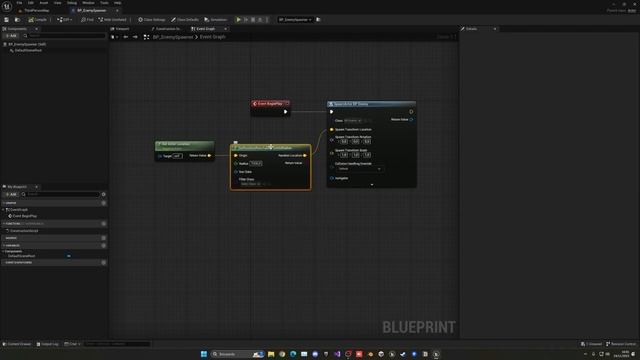Add an event dispatcher with plus icon

tap(104, 262)
